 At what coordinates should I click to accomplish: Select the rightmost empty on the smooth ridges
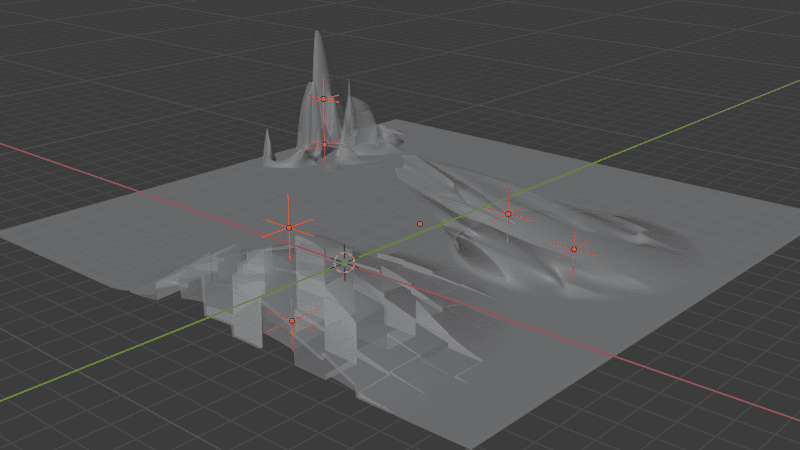pos(574,249)
